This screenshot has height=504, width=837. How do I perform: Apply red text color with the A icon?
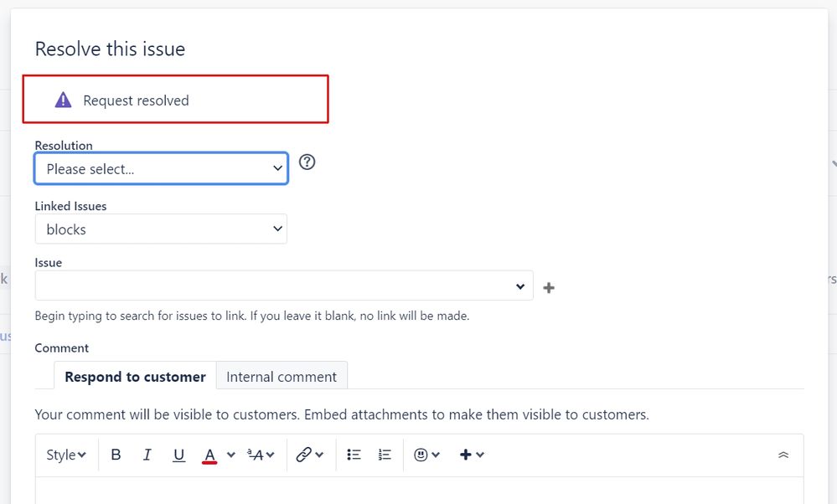tap(209, 455)
